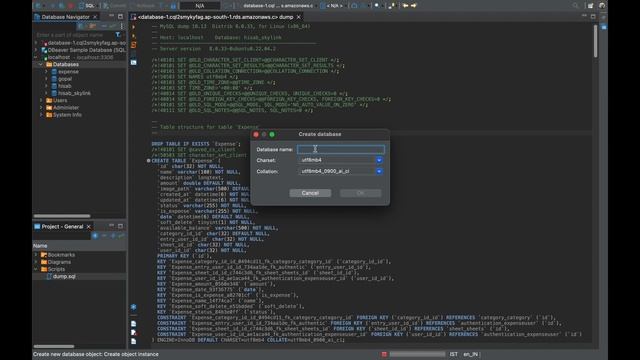The image size is (640, 360).
Task: Maximize the Database Navigator panel
Action: (x=120, y=16)
